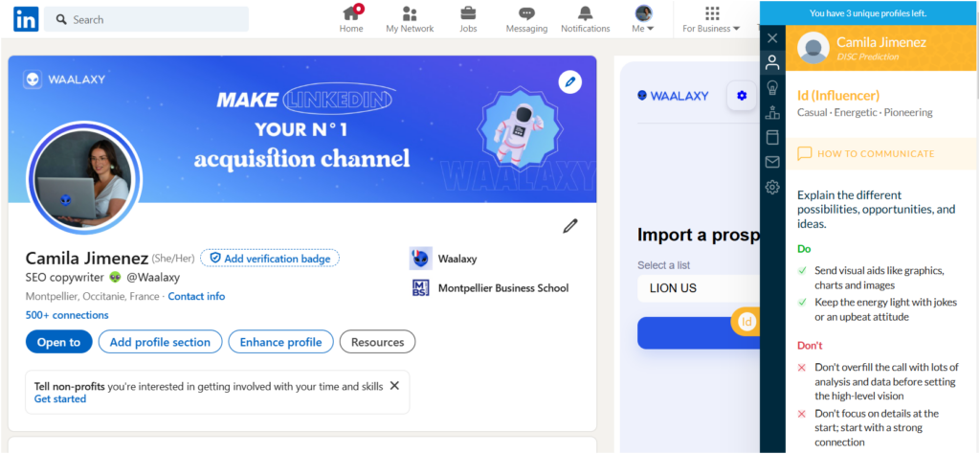Select the lightbulb insights sidebar icon
Image resolution: width=980 pixels, height=454 pixels.
pyautogui.click(x=772, y=87)
